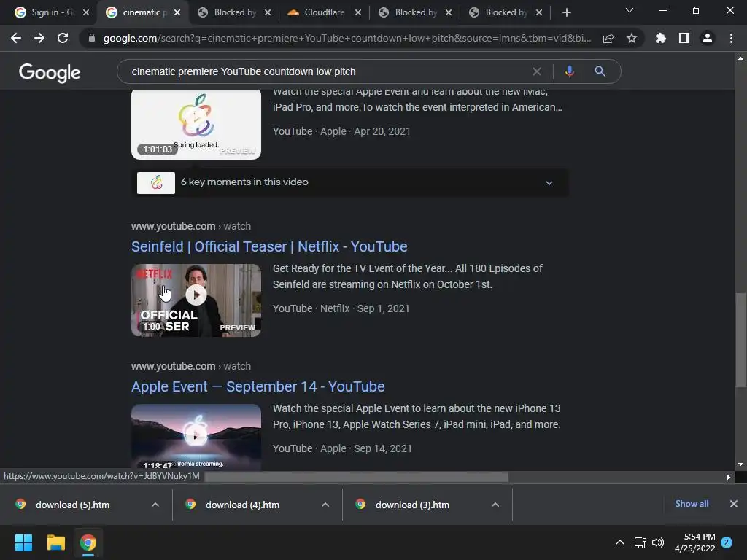Switch to the last Blocked by tab

tap(500, 12)
